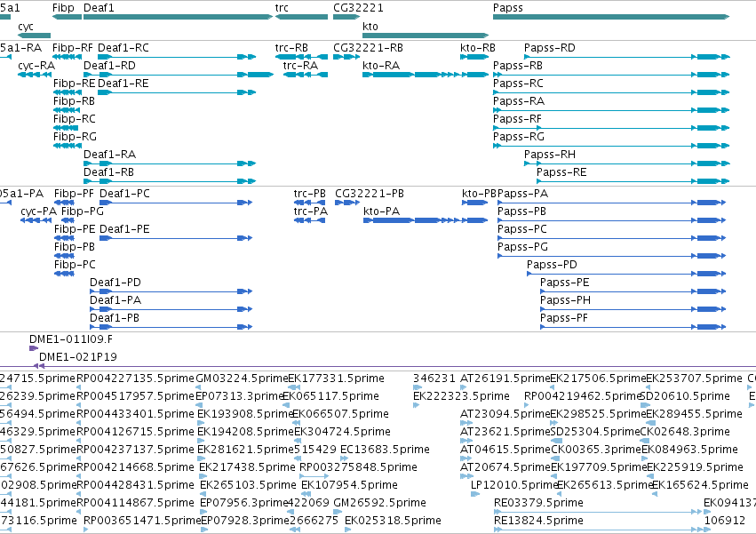Select the Fibp-PG protein label

(x=83, y=211)
